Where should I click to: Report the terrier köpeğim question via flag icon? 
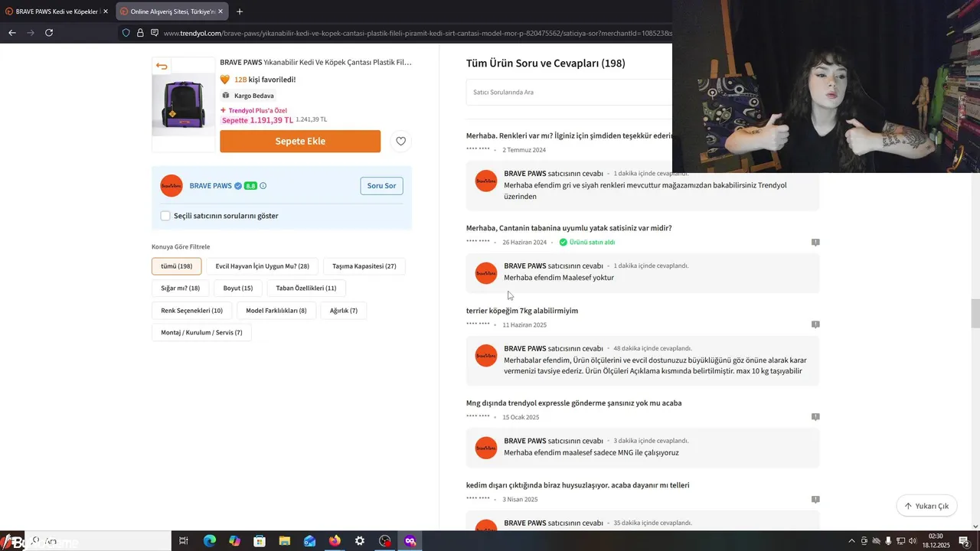(815, 324)
